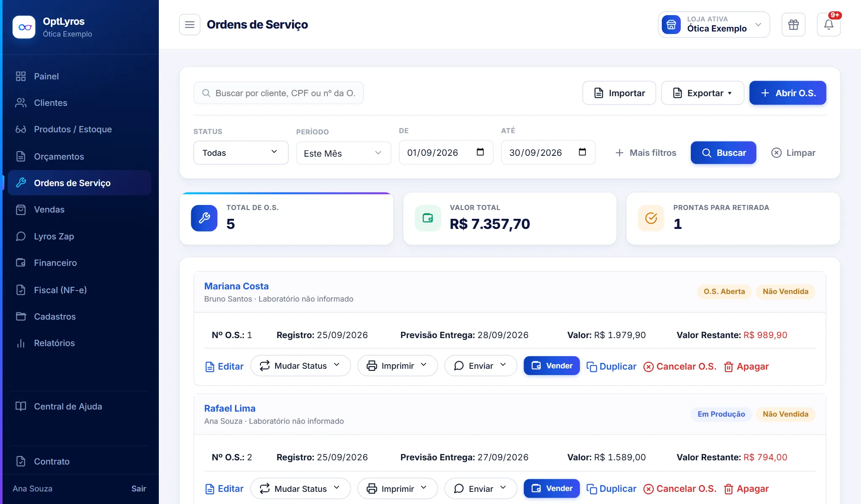Screen dimensions: 861x504
Task: Open Mudar Status for Rafael Lima
Action: click(300, 488)
